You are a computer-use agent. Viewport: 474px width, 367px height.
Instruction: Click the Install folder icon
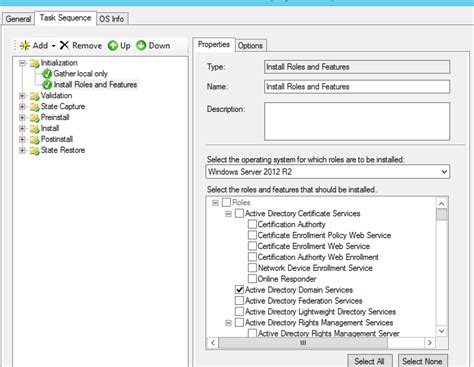35,129
